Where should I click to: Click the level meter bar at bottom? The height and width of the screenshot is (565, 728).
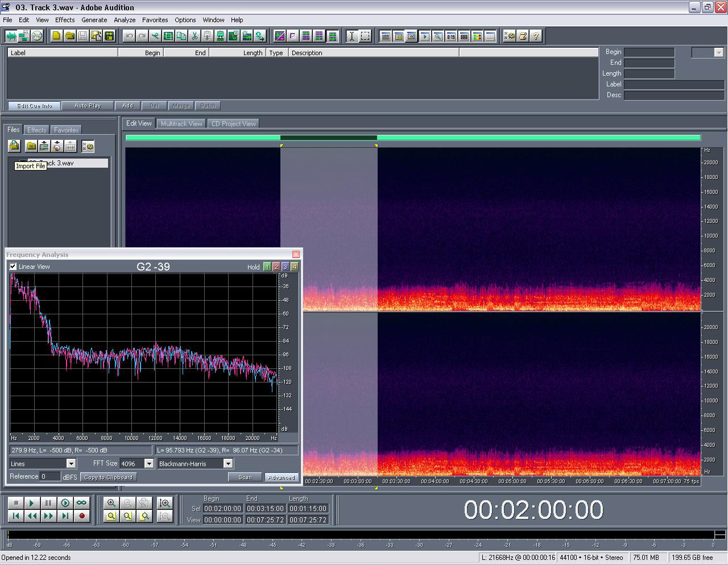coord(361,535)
